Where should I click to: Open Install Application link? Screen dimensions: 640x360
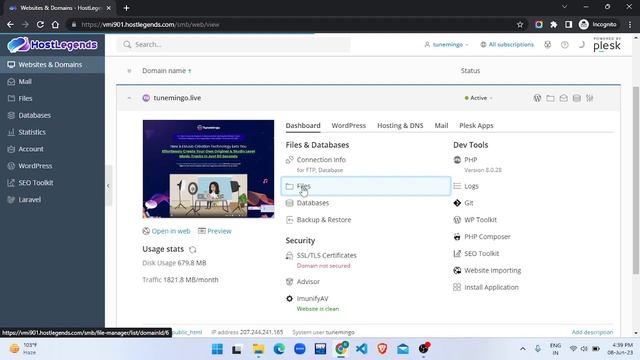(x=491, y=287)
